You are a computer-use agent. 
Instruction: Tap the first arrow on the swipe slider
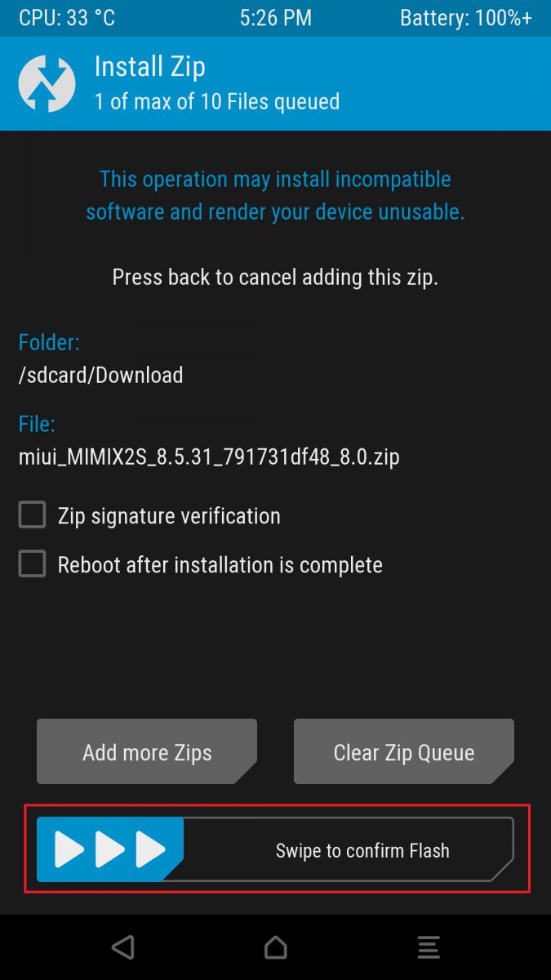tap(69, 849)
